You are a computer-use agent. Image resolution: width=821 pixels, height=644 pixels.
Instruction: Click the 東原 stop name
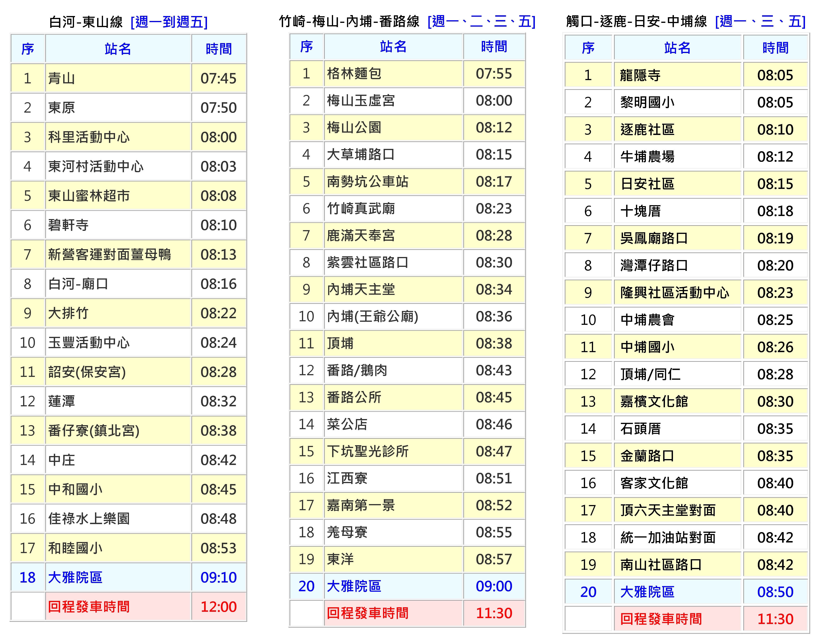[x=62, y=108]
